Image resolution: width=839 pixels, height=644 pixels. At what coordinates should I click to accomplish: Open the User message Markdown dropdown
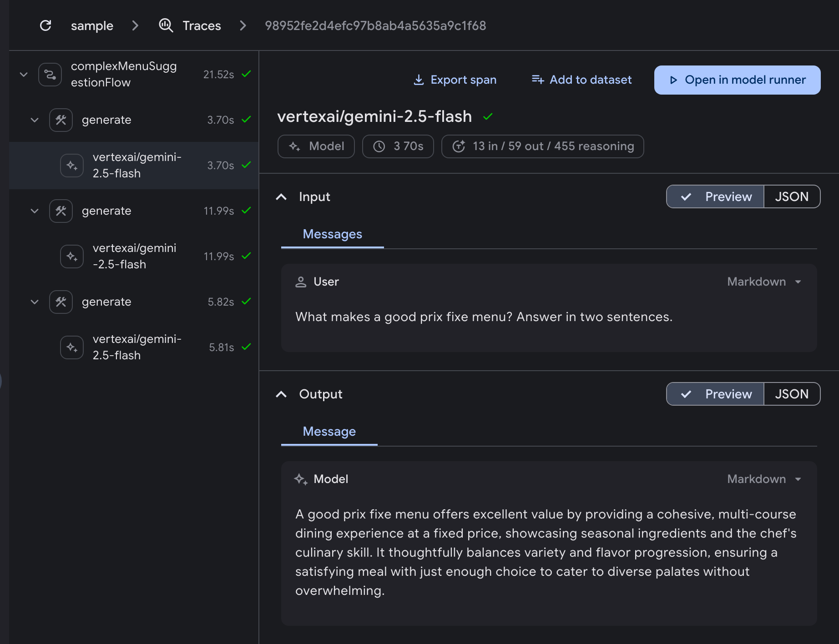click(x=764, y=282)
